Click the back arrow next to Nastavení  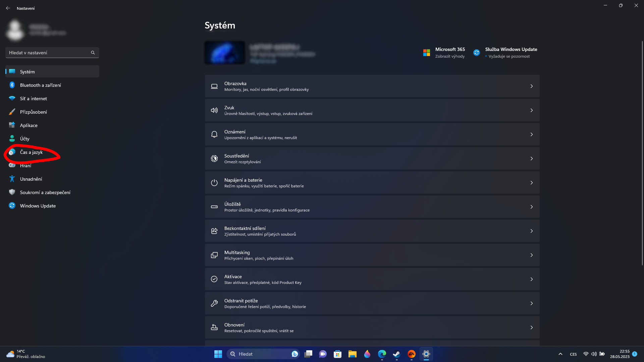8,8
